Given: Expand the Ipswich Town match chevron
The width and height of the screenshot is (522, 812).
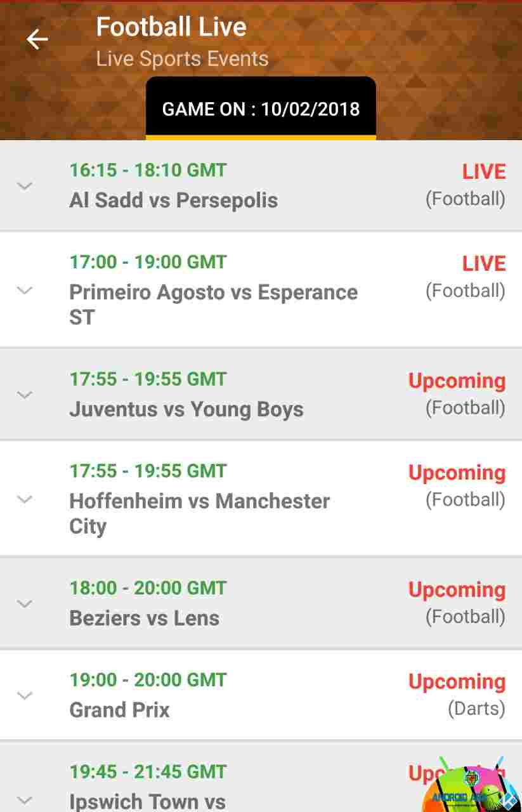Looking at the screenshot, I should point(25,799).
